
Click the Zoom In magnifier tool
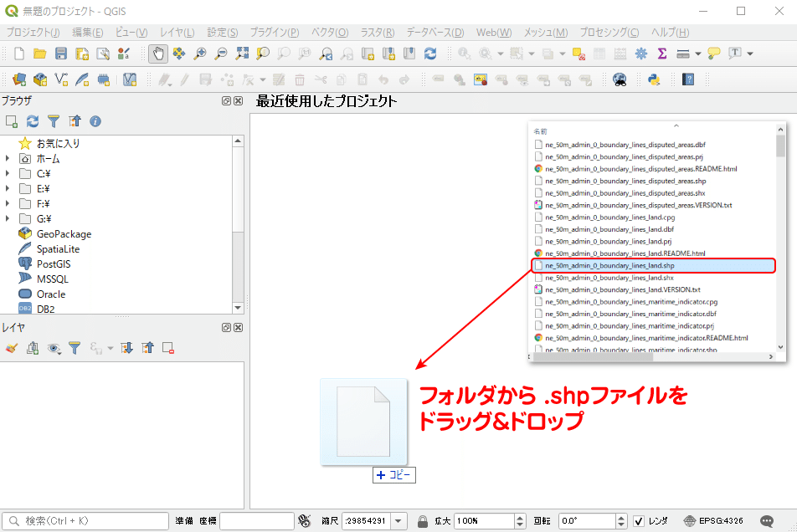click(200, 54)
